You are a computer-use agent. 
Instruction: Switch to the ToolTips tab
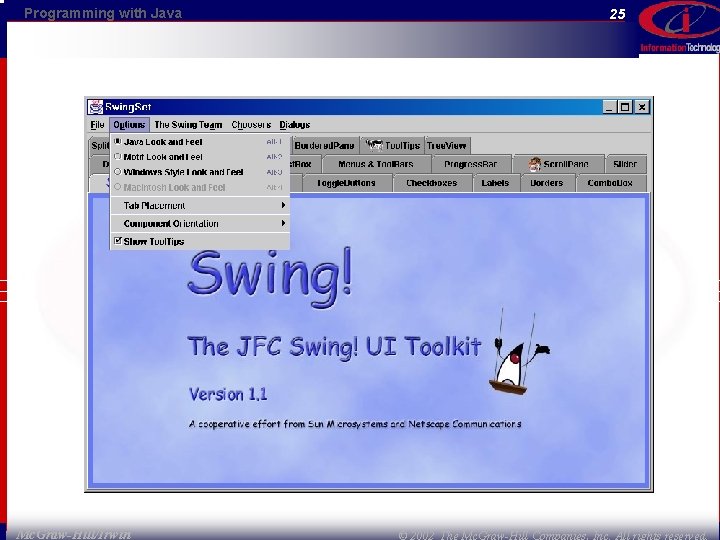(393, 146)
